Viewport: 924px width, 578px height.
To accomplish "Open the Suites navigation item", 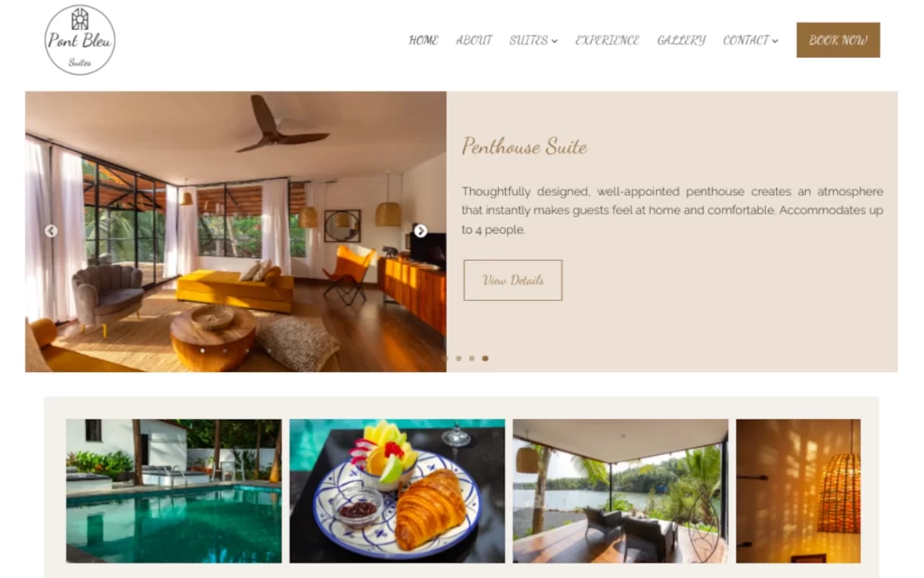I will tap(529, 40).
